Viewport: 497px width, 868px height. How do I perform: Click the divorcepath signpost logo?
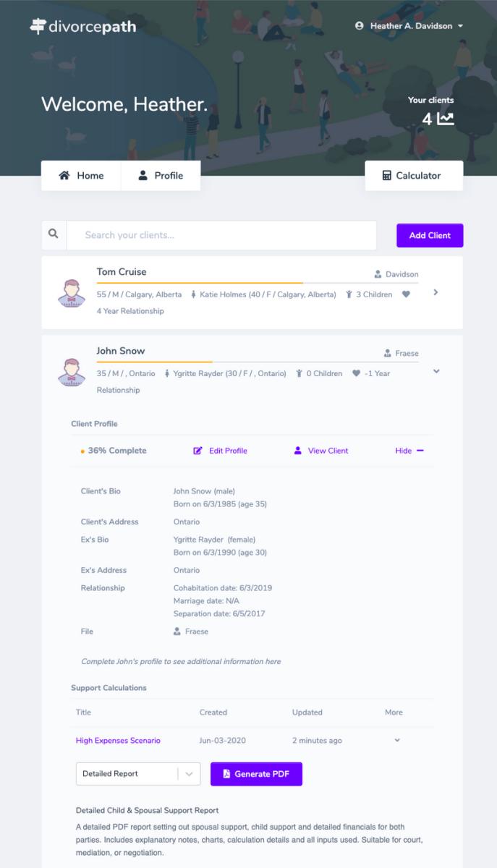click(x=38, y=27)
